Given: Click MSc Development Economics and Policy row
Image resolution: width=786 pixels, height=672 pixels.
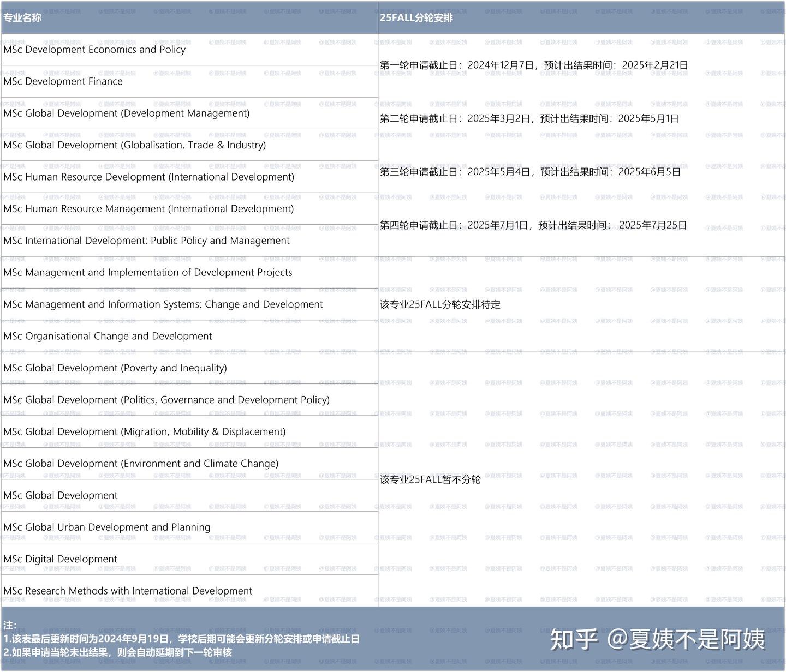Looking at the screenshot, I should point(94,50).
